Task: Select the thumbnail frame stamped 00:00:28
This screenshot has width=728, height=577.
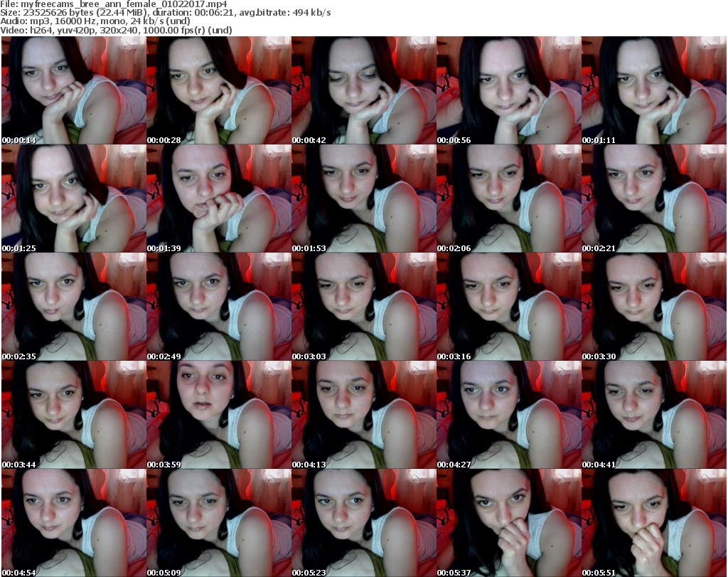Action: (x=219, y=90)
